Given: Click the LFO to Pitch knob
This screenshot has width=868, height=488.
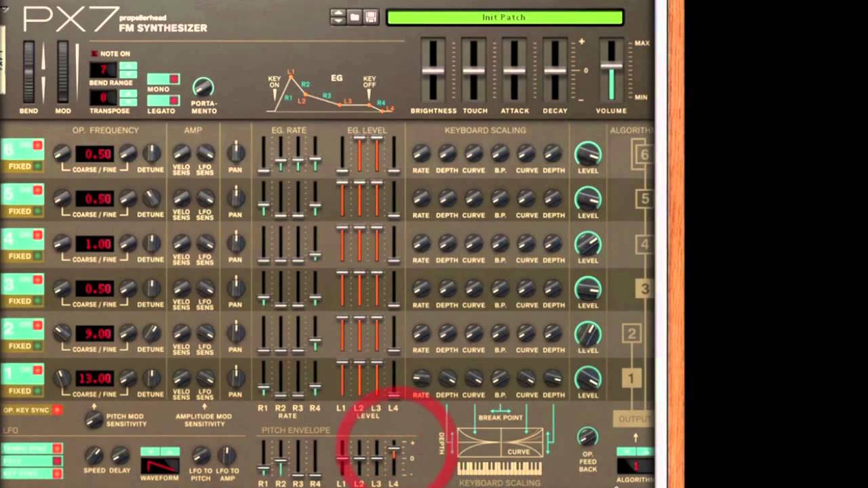Looking at the screenshot, I should pos(201,455).
